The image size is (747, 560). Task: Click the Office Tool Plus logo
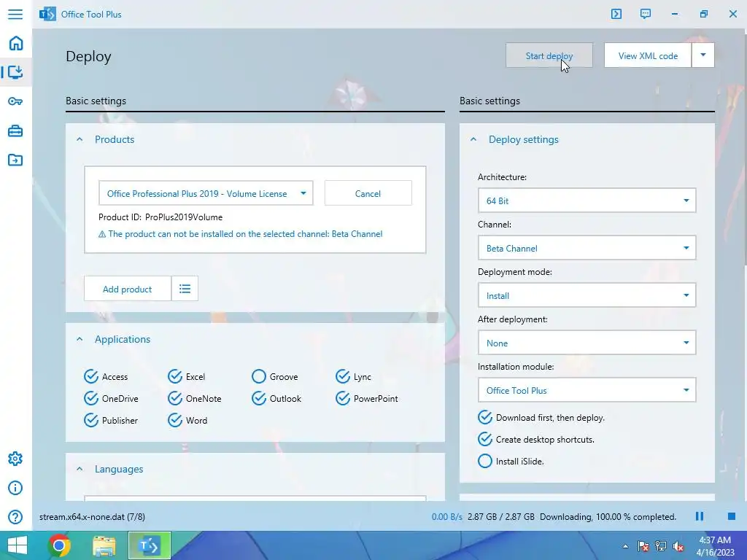47,14
